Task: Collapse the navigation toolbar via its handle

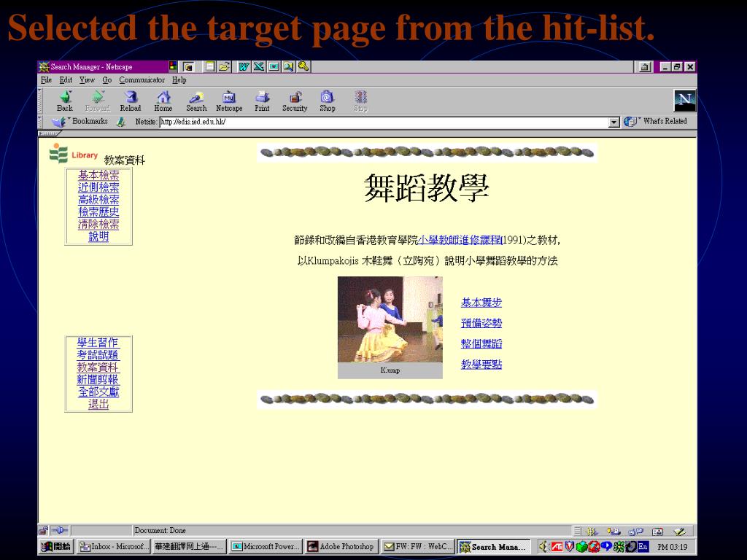Action: (40, 101)
